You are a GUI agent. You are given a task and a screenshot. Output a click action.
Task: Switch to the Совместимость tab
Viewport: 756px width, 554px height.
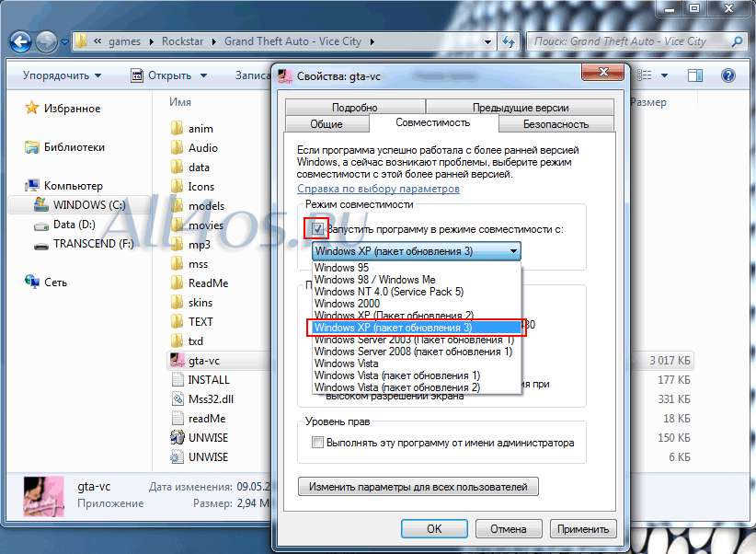click(x=433, y=122)
